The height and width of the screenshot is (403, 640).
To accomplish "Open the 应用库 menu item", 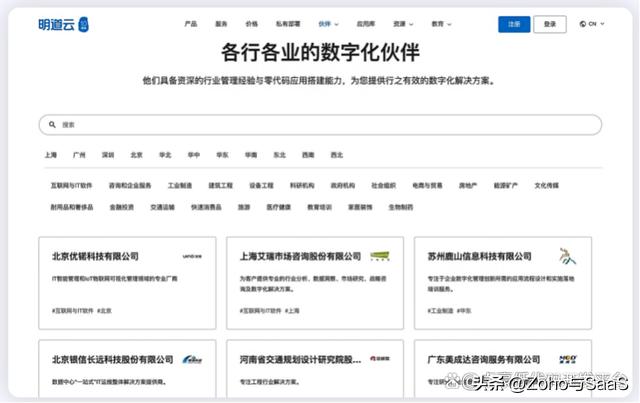I will [x=366, y=24].
